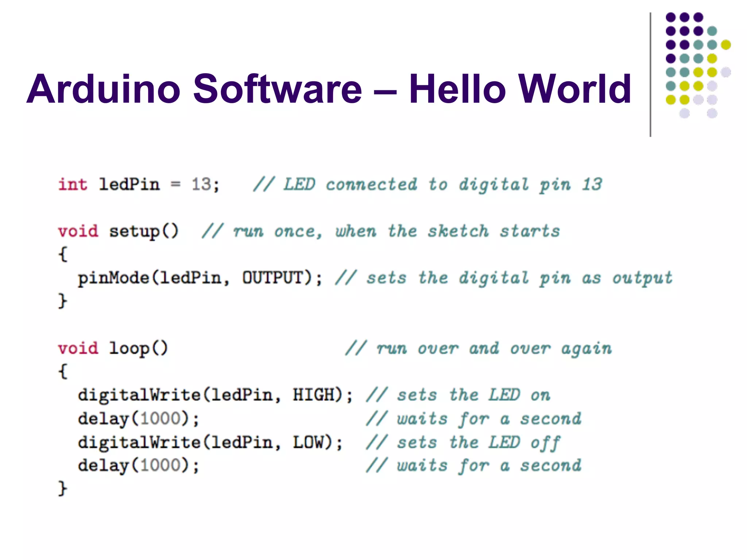Click the comment '// run over and over again'
The height and width of the screenshot is (560, 747).
(479, 349)
